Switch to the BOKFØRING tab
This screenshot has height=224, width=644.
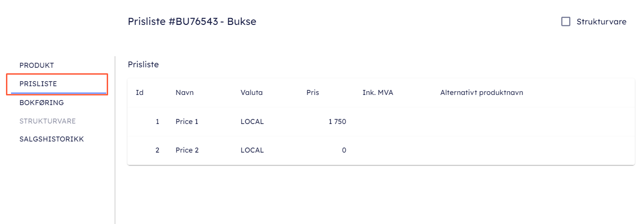coord(41,102)
